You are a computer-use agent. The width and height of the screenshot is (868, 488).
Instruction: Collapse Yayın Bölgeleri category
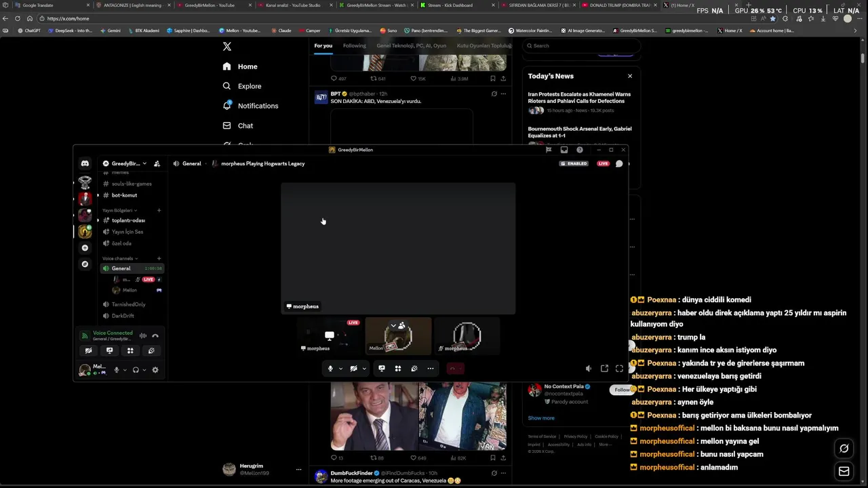click(x=119, y=210)
